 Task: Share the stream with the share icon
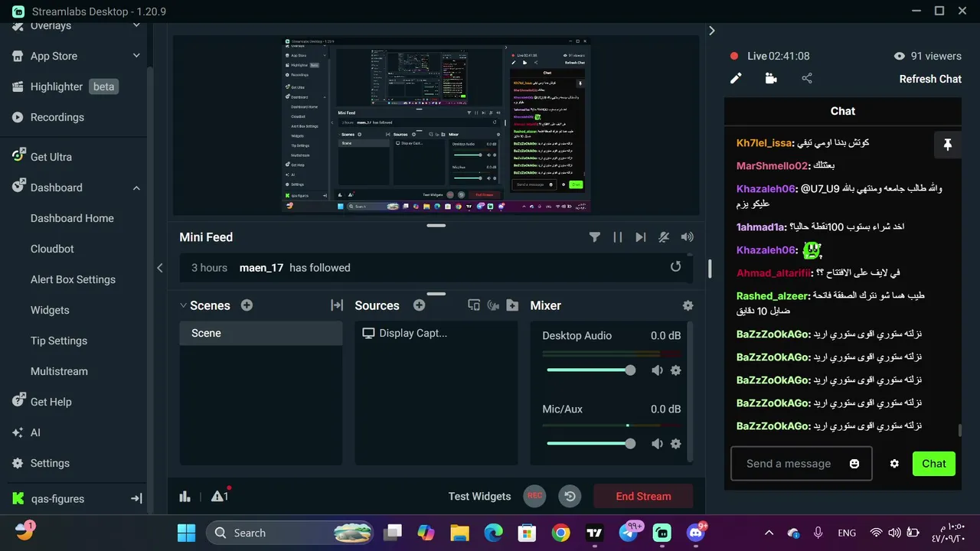[807, 78]
